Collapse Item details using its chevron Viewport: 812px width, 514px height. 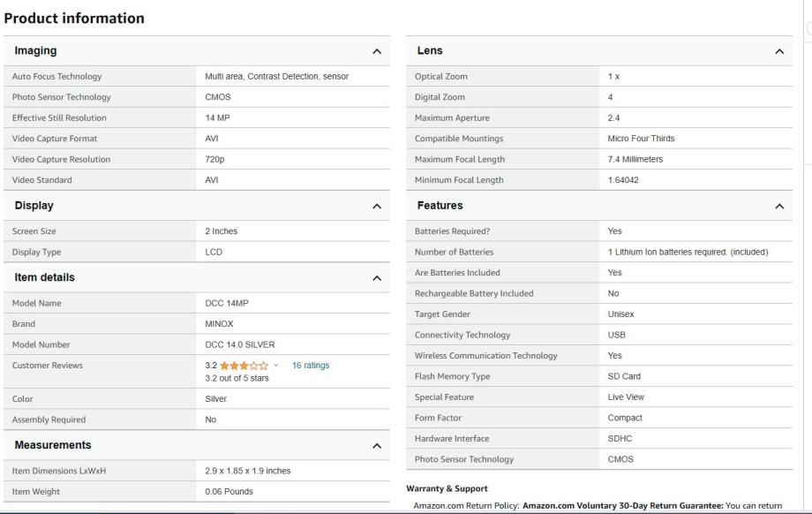378,279
